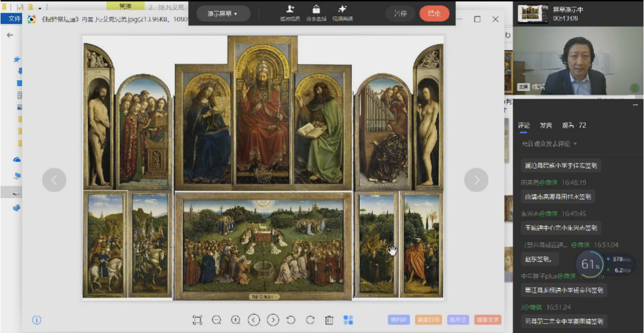Image resolution: width=644 pixels, height=333 pixels.
Task: Open the video beauty sparkle icon
Action: 342,13
